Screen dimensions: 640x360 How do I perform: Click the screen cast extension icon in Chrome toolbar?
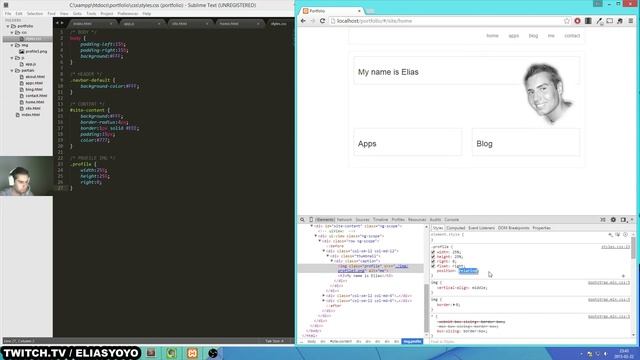pos(609,21)
